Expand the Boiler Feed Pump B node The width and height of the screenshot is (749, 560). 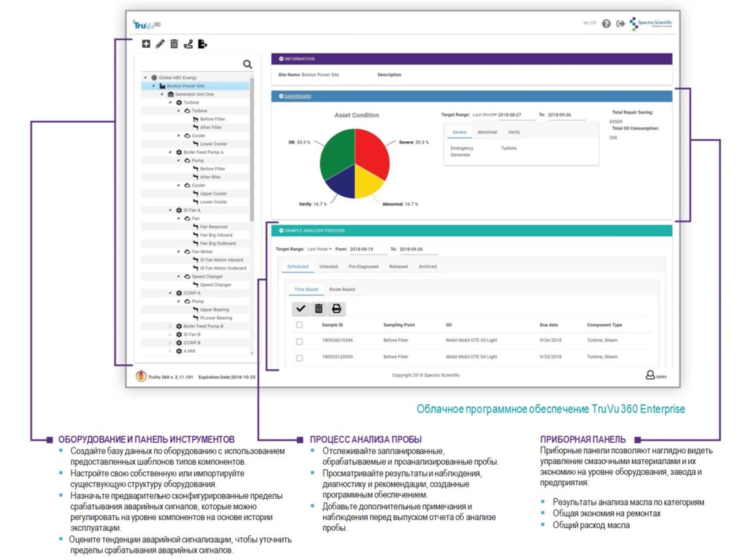pos(170,326)
